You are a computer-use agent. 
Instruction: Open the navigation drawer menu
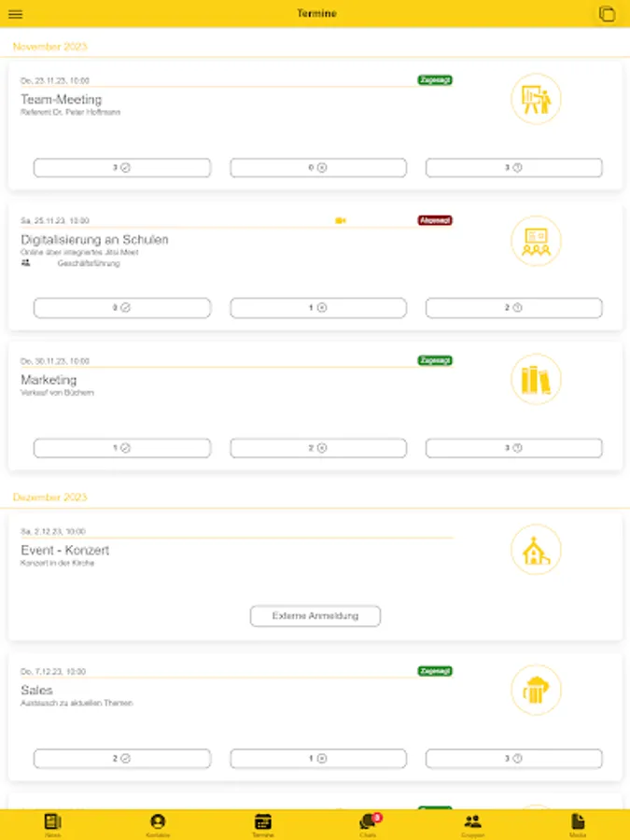[x=16, y=13]
